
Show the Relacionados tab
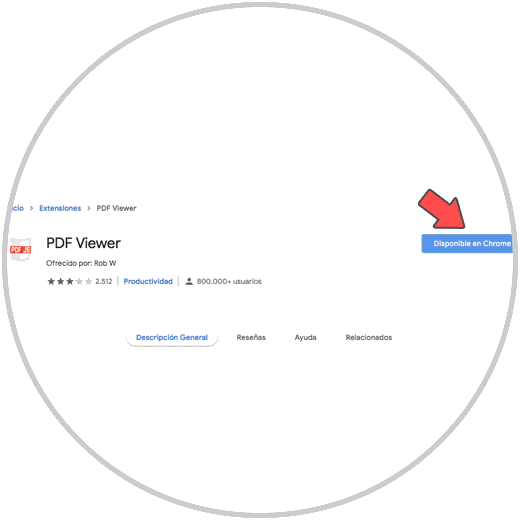(369, 337)
